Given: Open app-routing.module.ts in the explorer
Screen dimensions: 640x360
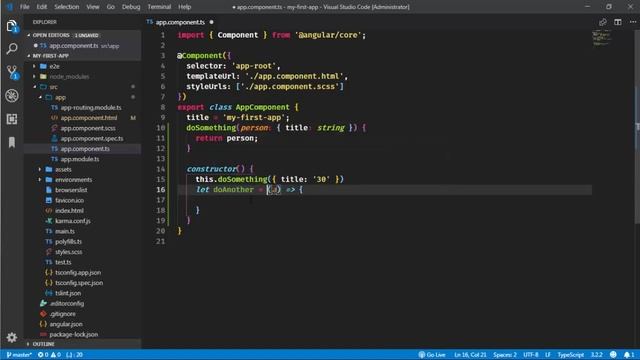Looking at the screenshot, I should pos(91,107).
